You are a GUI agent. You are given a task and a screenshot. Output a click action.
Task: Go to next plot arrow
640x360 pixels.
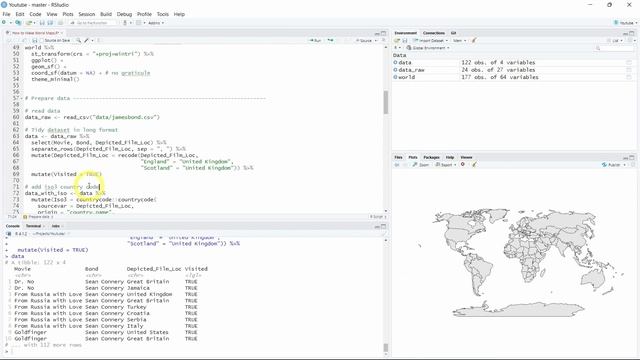click(404, 165)
